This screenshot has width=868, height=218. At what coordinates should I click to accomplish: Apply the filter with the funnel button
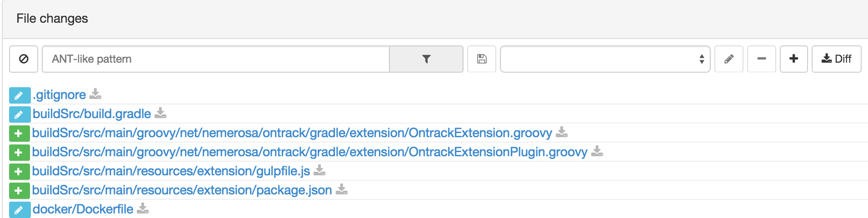426,59
